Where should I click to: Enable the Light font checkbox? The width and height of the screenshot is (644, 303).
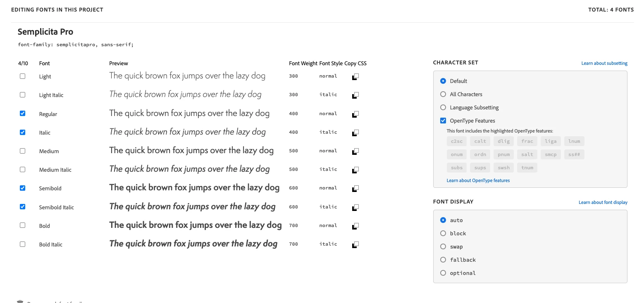point(23,76)
